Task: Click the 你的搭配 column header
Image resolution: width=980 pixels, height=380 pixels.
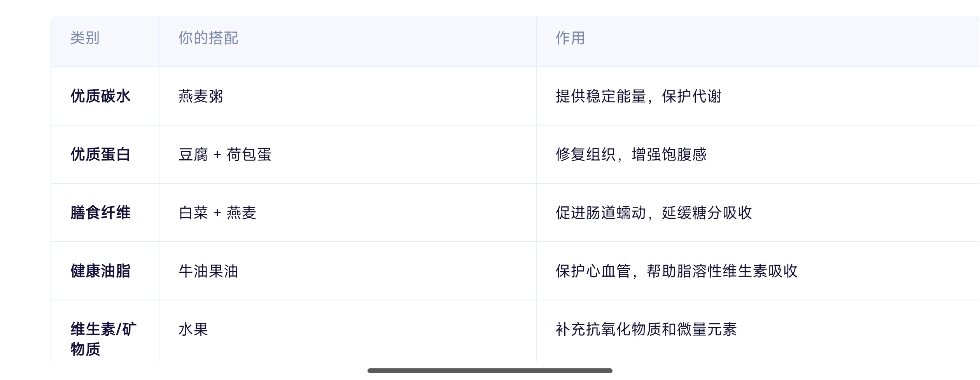Action: 208,38
